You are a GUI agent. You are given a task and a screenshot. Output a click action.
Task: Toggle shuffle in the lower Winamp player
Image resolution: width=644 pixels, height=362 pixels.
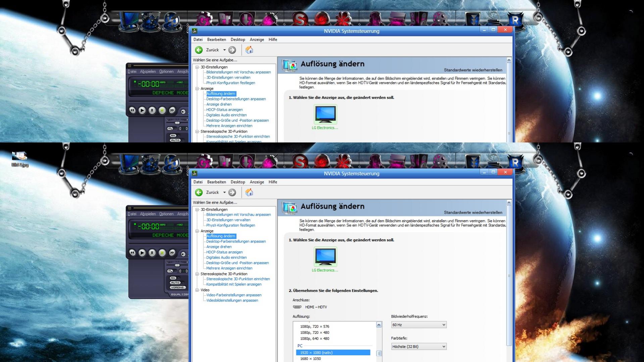click(170, 271)
